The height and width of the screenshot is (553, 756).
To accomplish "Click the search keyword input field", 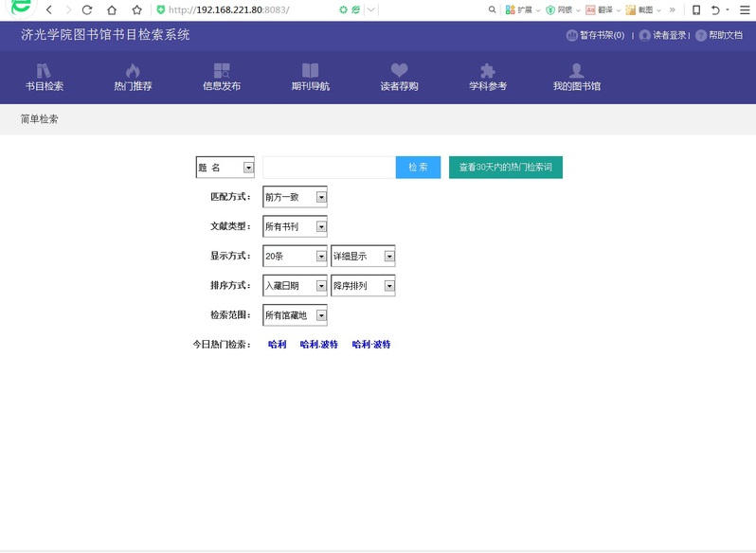I will [x=329, y=167].
